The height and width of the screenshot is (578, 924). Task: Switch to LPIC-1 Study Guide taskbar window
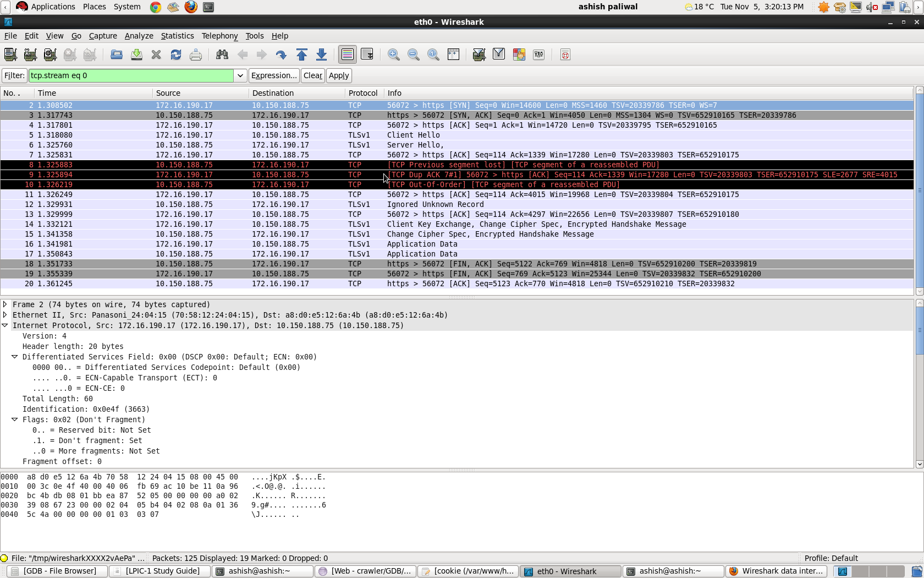[x=160, y=571]
